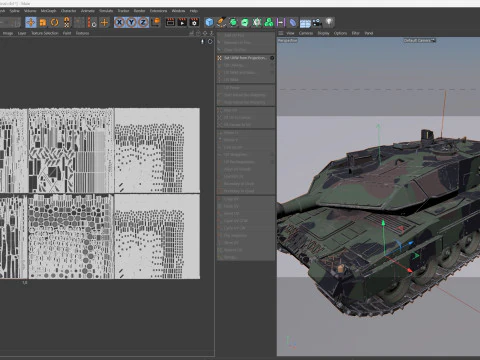Click the purple deformer capsule icon
The height and width of the screenshot is (360, 480).
click(293, 23)
